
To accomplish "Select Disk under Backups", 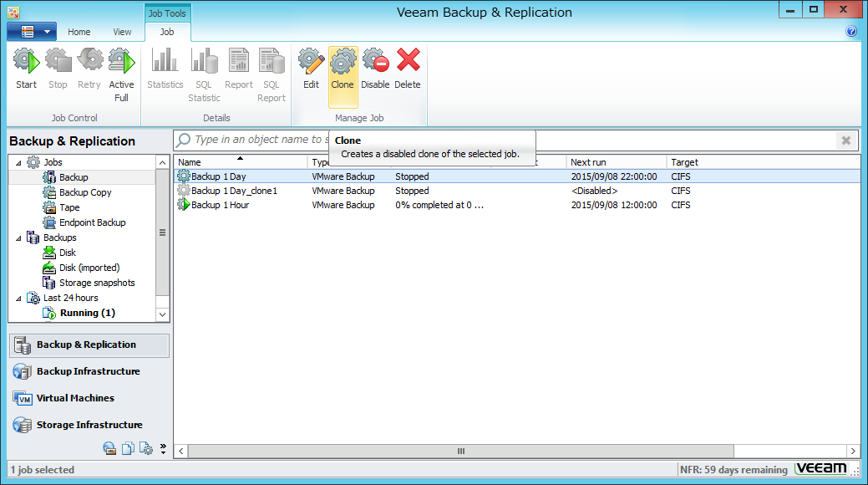I will click(68, 253).
